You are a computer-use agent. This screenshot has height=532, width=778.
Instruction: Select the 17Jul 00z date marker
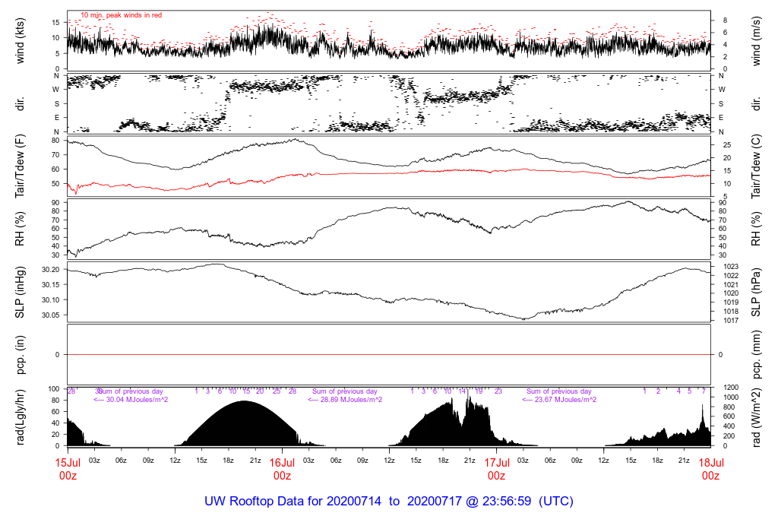(496, 468)
